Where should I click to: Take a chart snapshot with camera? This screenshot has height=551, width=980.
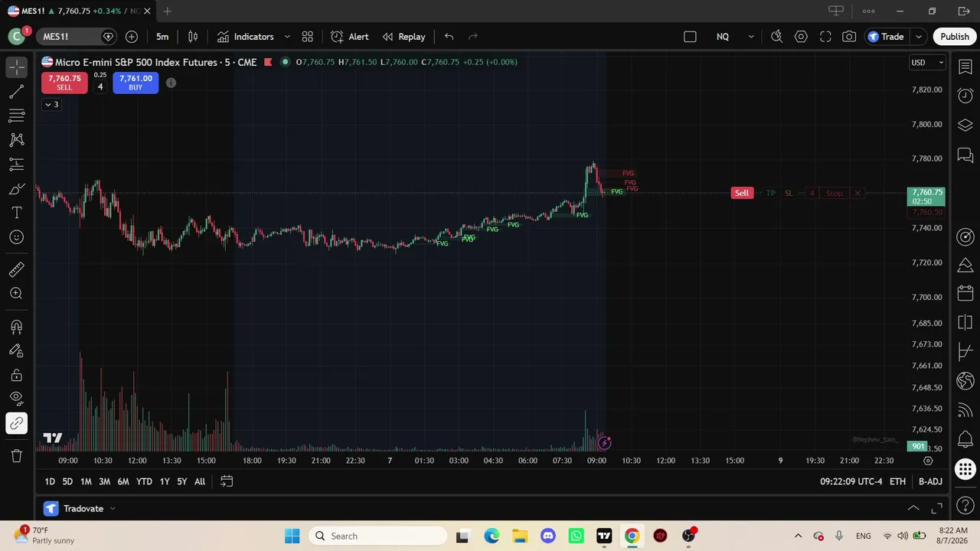[849, 37]
